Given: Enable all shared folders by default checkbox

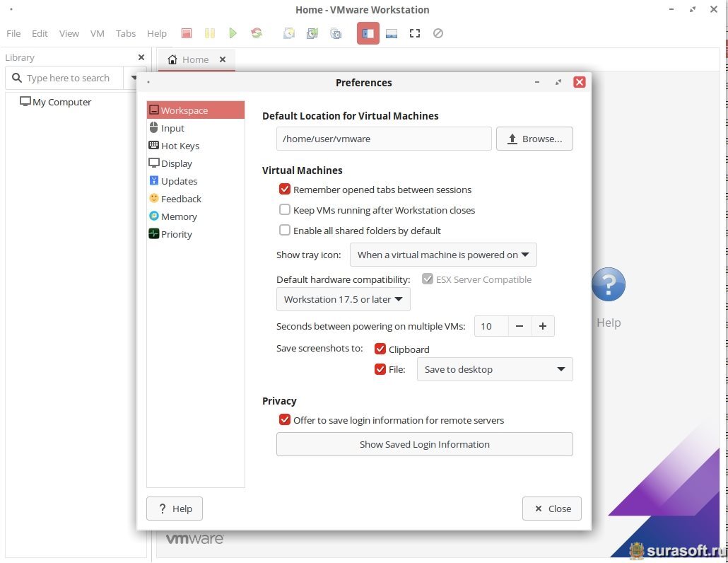Looking at the screenshot, I should [x=285, y=230].
